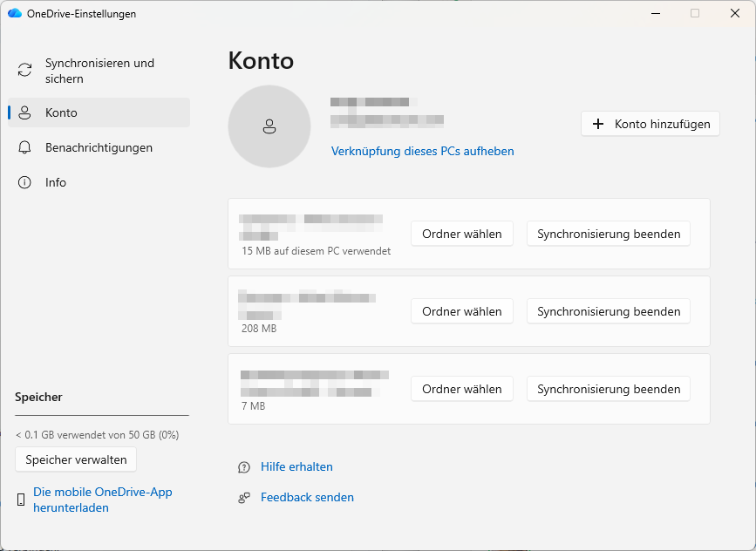The image size is (756, 551).
Task: Click the Verknüpfung dieses PCs aufheben link
Action: (422, 151)
